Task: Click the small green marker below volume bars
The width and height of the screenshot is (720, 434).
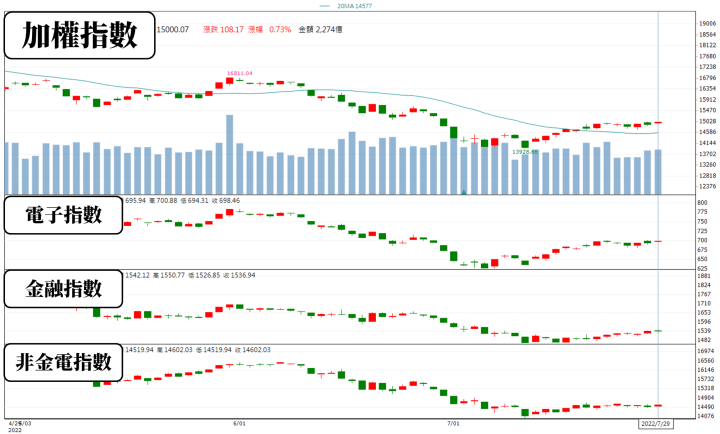Action: pyautogui.click(x=463, y=190)
